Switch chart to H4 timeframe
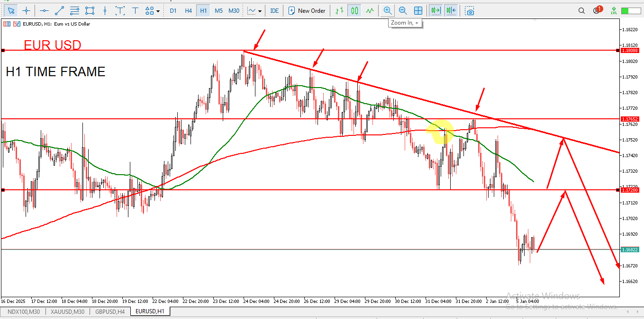This screenshot has width=644, height=319. pos(188,10)
